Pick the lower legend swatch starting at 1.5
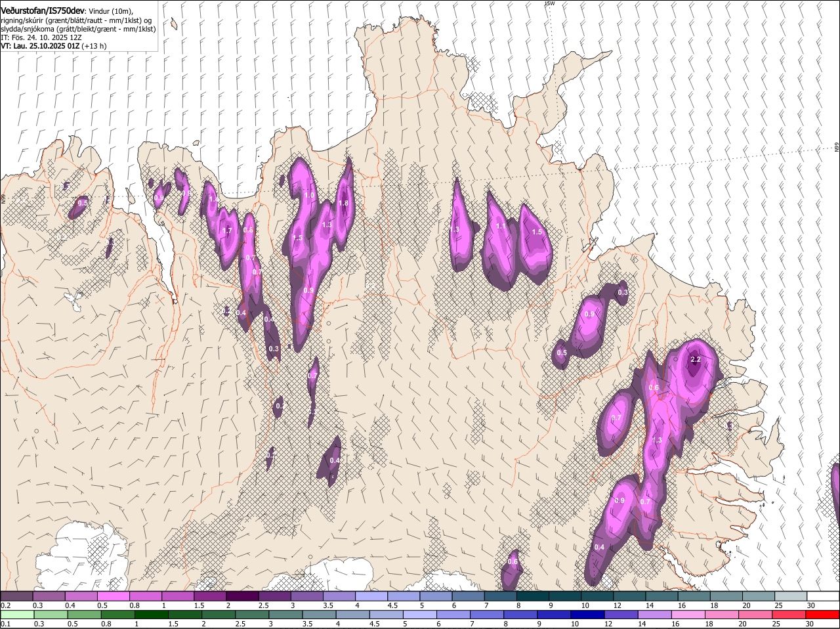 coord(184,615)
